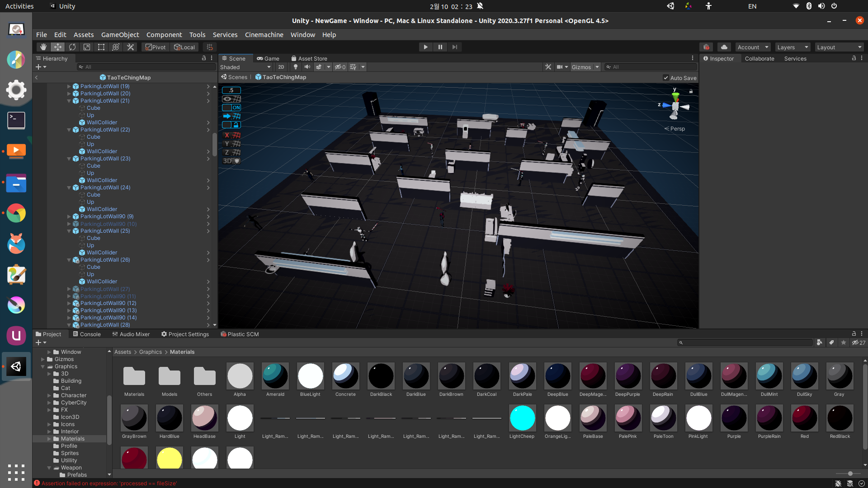
Task: Open the Collab bug indicator icon
Action: coord(706,47)
